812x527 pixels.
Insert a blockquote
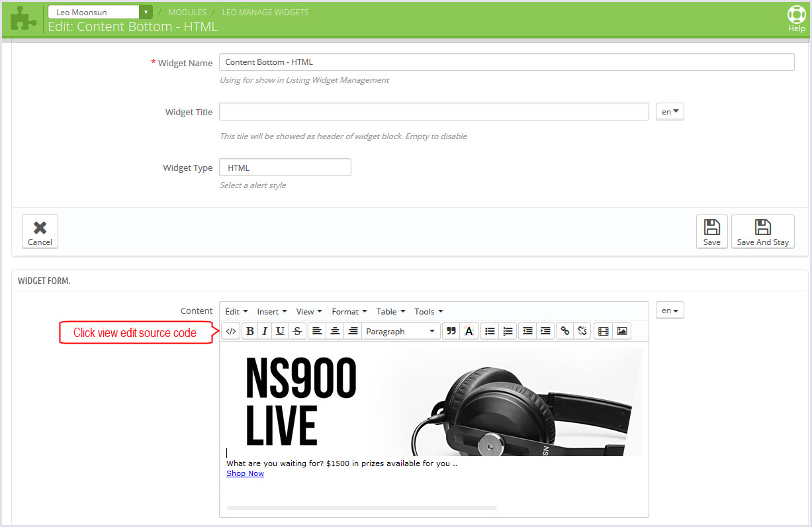coord(451,331)
